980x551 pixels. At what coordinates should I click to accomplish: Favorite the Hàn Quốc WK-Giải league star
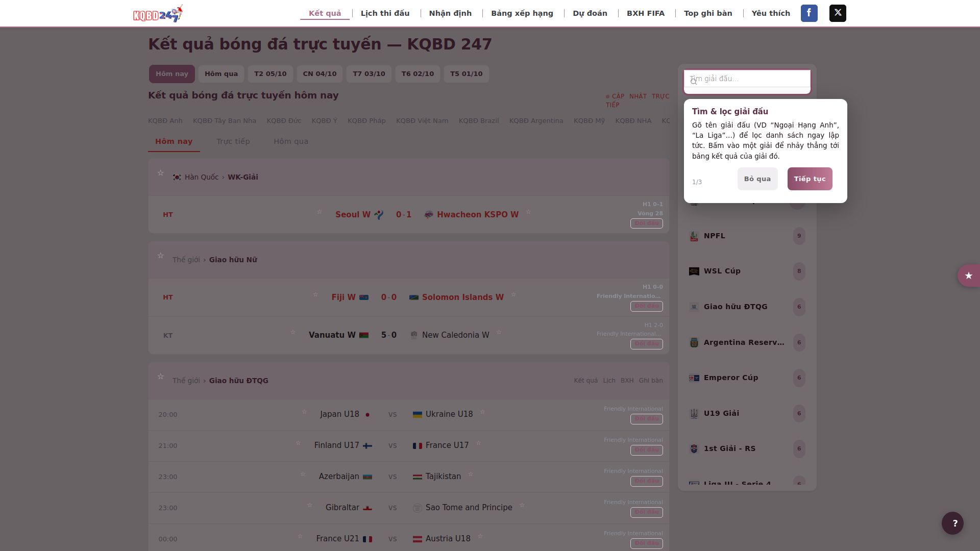[x=161, y=173]
